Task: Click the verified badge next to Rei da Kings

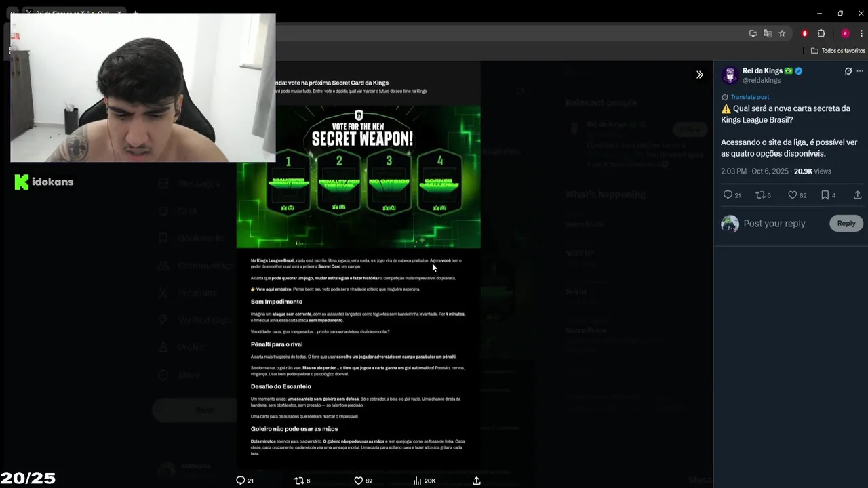Action: (x=799, y=70)
